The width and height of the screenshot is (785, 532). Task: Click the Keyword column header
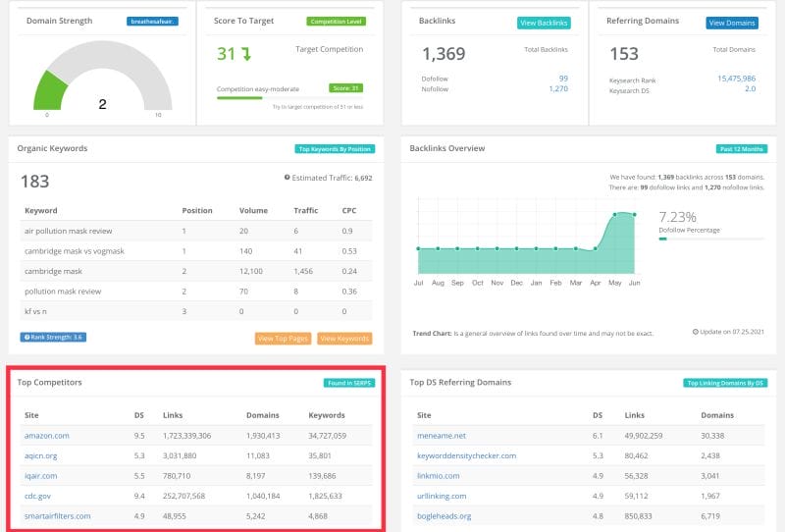tap(41, 210)
